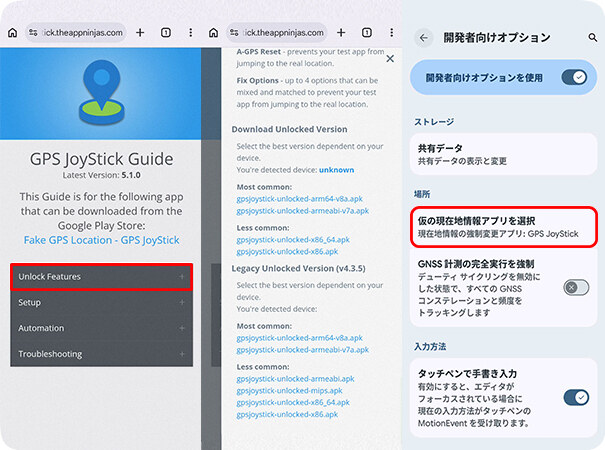This screenshot has width=605, height=450.
Task: Turn off 開発者向けオプションを使用 switch
Action: [575, 78]
